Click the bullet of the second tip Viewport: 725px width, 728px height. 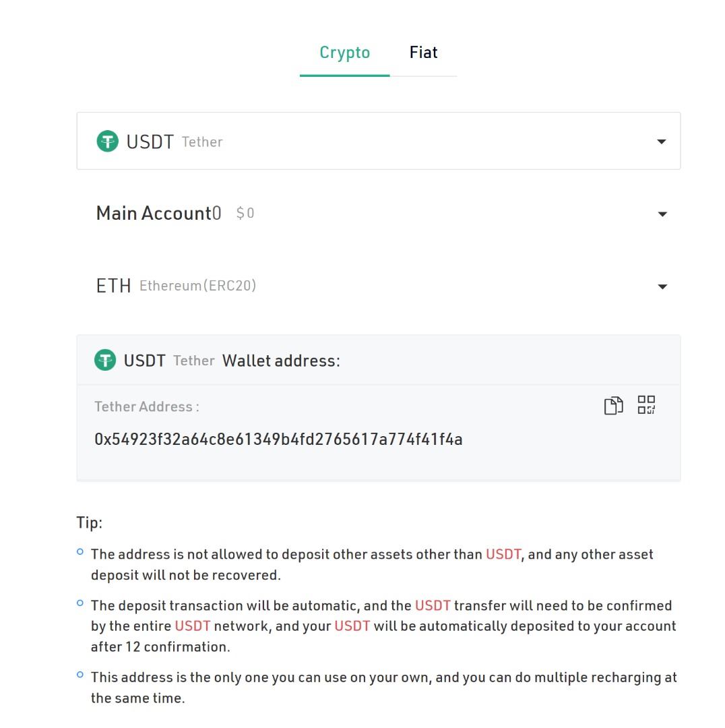[80, 603]
